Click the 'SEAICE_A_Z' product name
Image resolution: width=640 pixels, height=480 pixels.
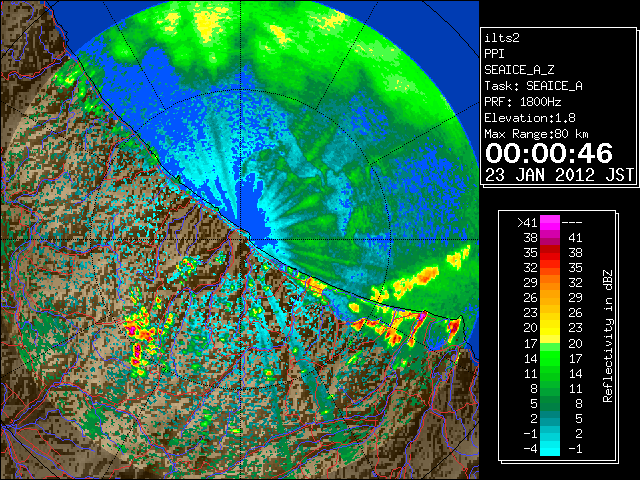(519, 70)
